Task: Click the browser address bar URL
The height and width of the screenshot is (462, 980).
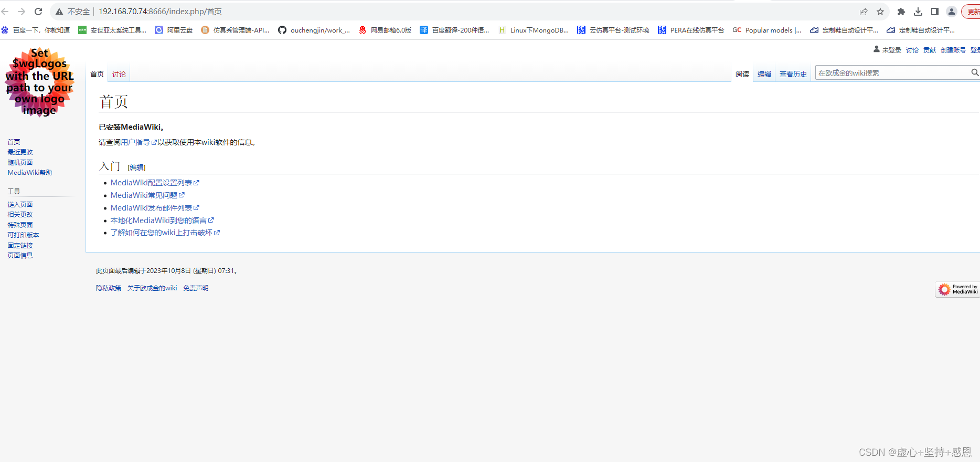Action: pos(160,12)
